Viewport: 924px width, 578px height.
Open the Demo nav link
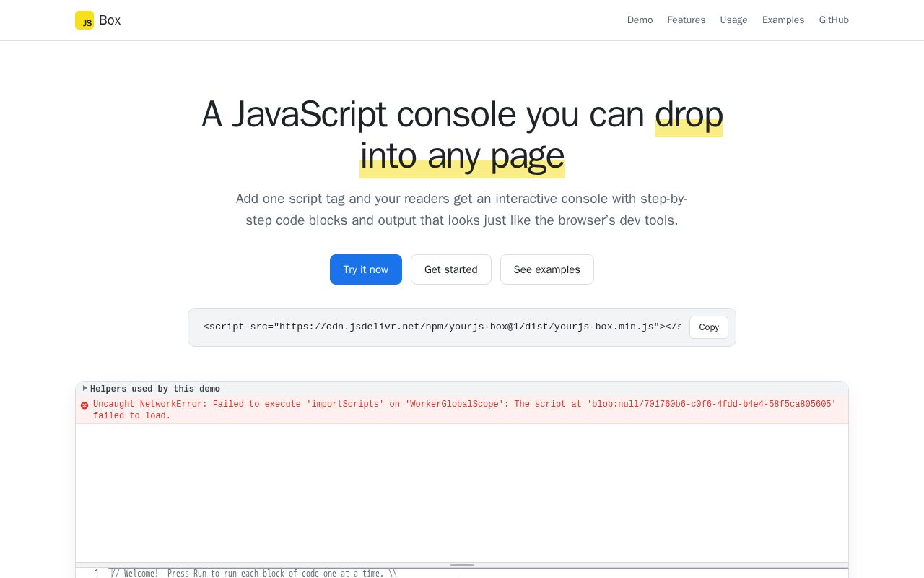click(640, 20)
